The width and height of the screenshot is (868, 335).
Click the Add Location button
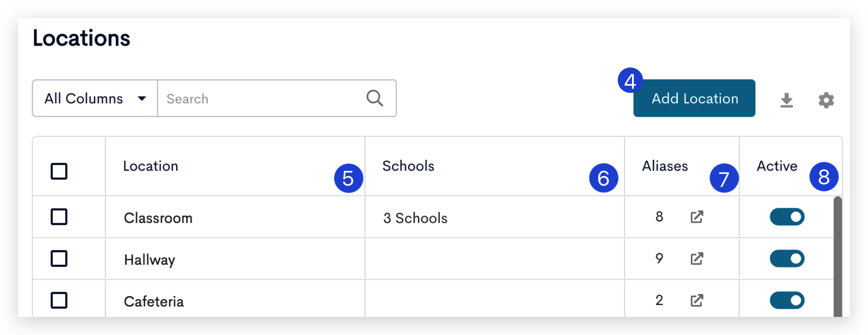694,98
